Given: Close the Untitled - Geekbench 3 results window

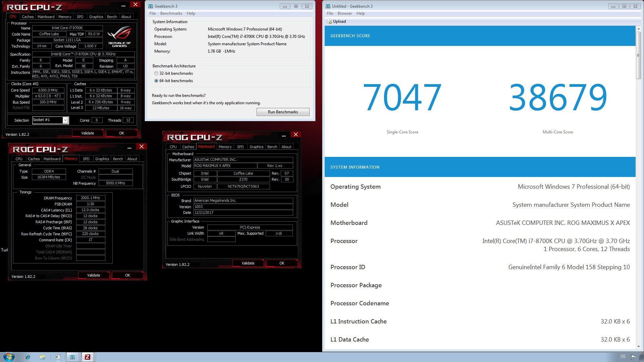Looking at the screenshot, I should (635, 6).
